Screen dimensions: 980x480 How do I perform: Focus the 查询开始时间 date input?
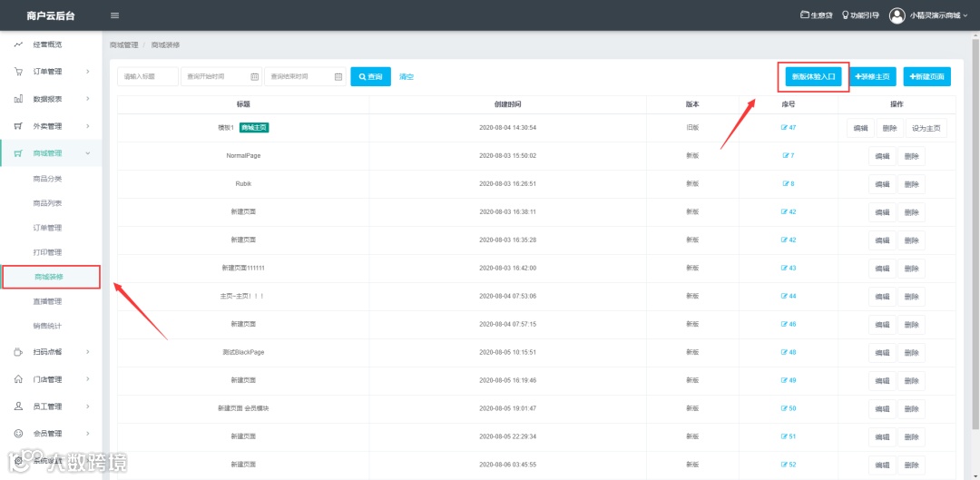221,77
